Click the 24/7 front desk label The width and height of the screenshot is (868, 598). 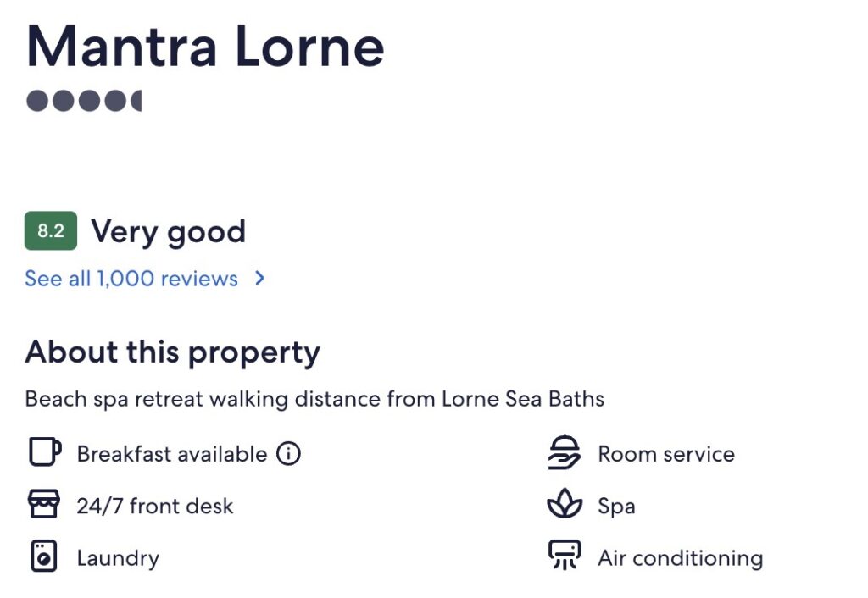[x=154, y=507]
